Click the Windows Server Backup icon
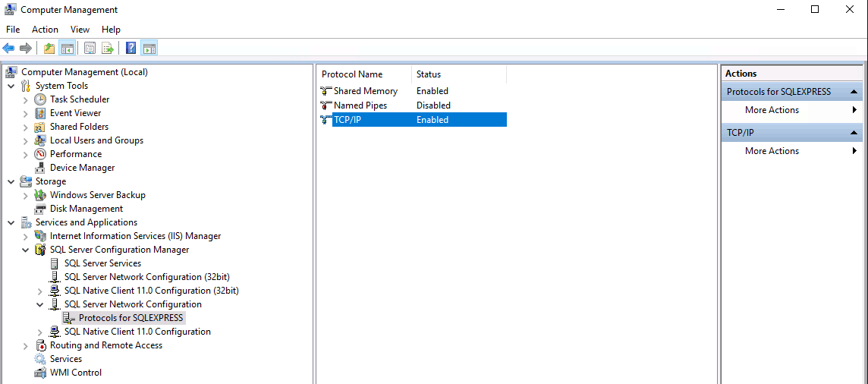 (x=40, y=195)
